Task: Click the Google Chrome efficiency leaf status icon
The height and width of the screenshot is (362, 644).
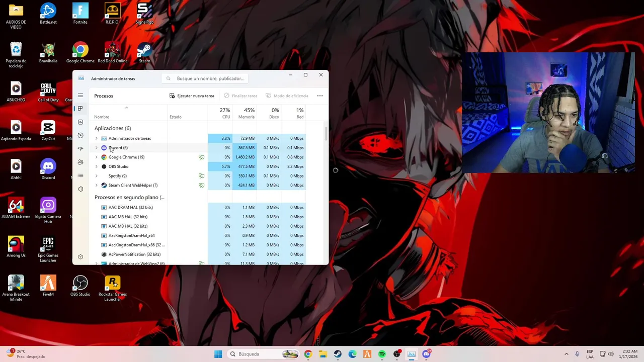Action: [x=201, y=157]
